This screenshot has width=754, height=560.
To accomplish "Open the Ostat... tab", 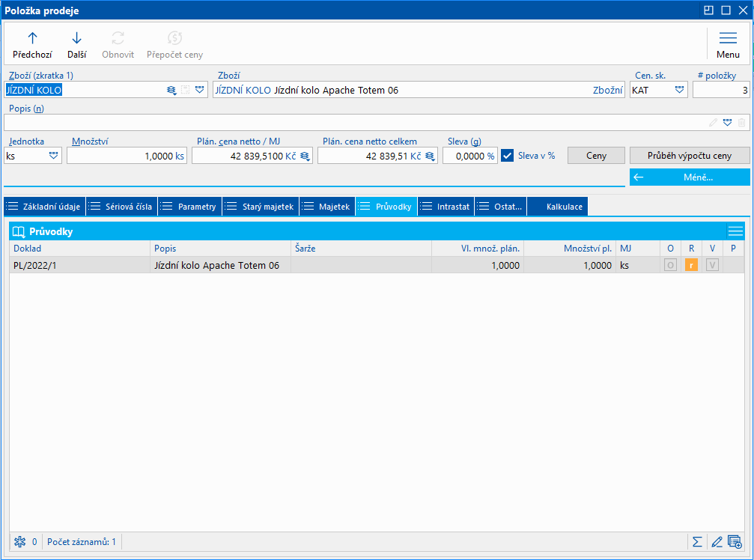I will [x=501, y=207].
